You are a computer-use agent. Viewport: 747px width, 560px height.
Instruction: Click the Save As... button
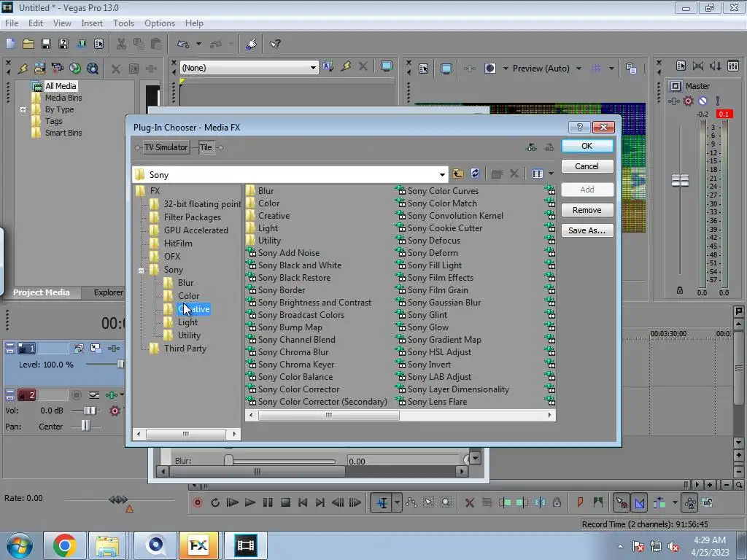pos(587,230)
